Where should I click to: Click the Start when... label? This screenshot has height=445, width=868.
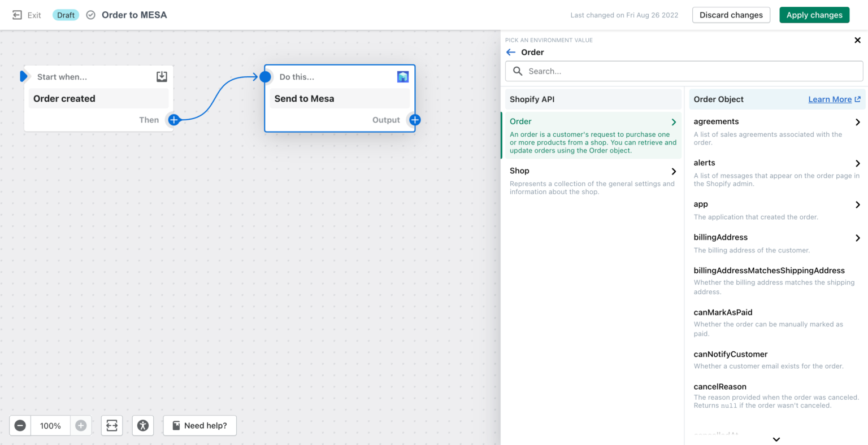point(62,77)
